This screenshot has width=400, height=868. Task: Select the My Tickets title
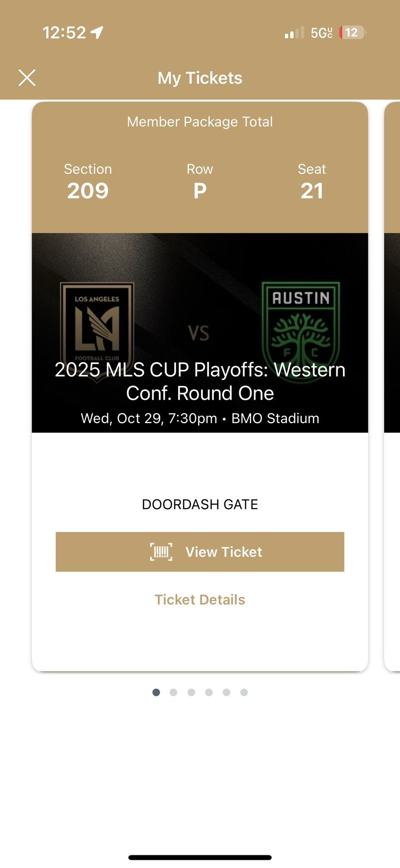[200, 78]
